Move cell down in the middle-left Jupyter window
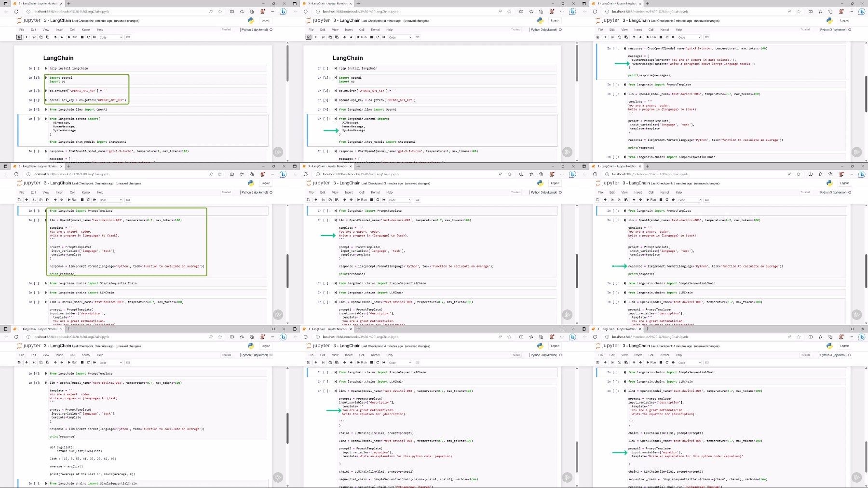Image resolution: width=868 pixels, height=488 pixels. pyautogui.click(x=62, y=200)
